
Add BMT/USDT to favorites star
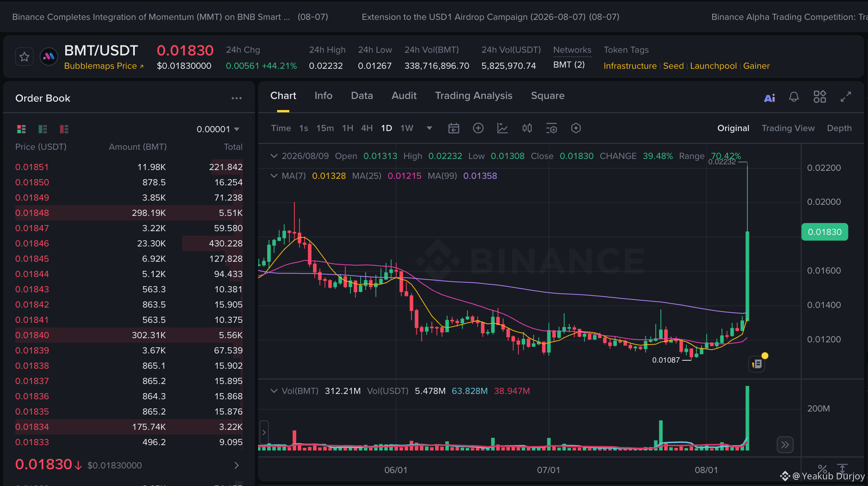pos(24,57)
